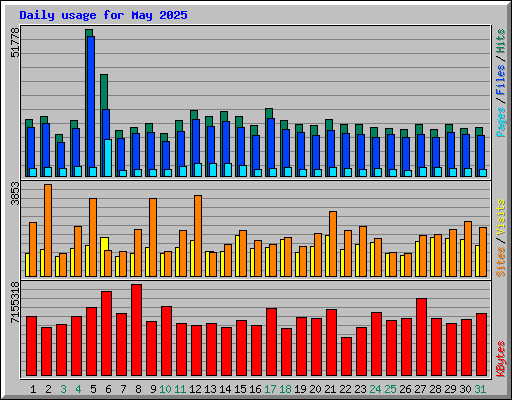Click the red KBytes bar for day 8
Screen dimensions: 512x400
pyautogui.click(x=136, y=330)
